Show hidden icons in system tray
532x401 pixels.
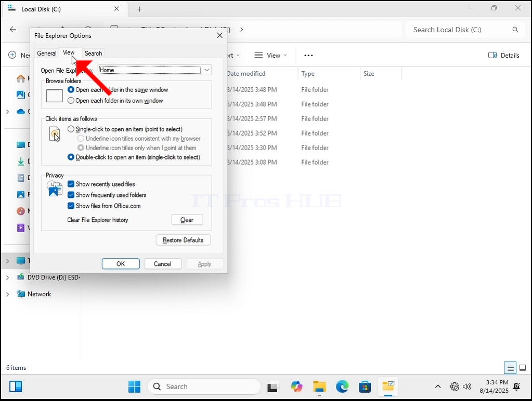coord(438,386)
